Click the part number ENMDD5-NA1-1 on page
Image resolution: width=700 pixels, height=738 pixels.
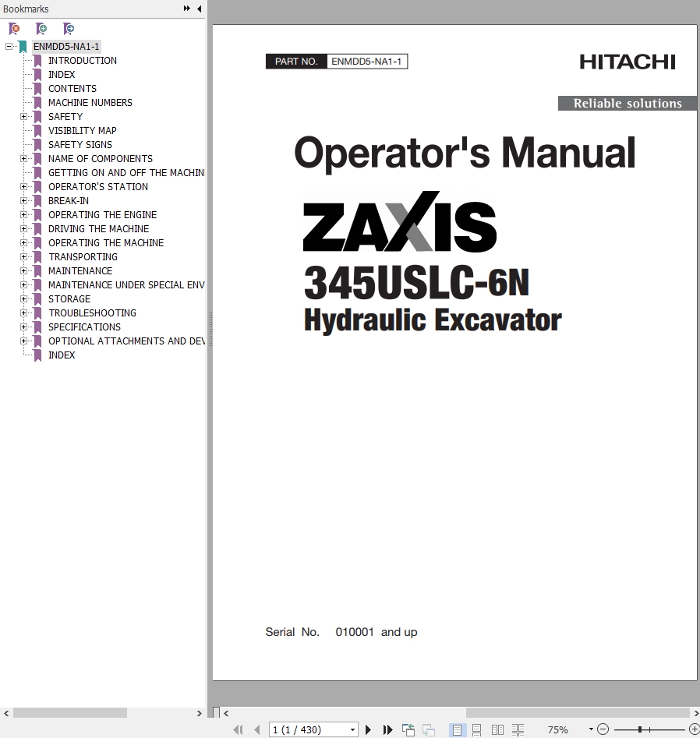[366, 62]
